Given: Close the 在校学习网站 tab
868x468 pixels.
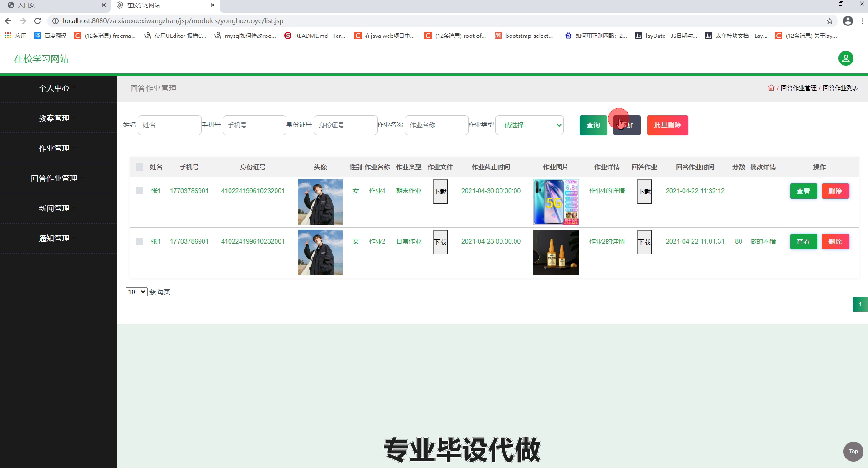Looking at the screenshot, I should point(213,5).
